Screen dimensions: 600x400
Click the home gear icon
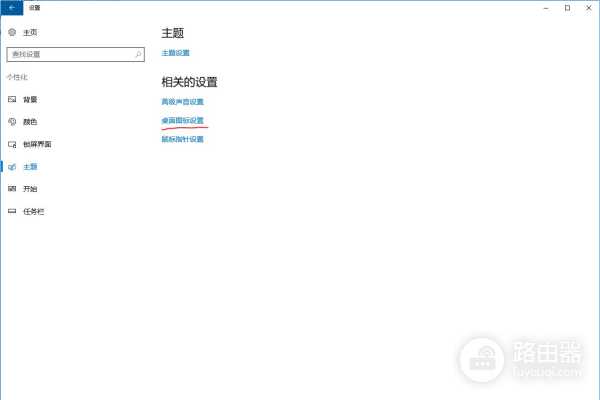(12, 32)
